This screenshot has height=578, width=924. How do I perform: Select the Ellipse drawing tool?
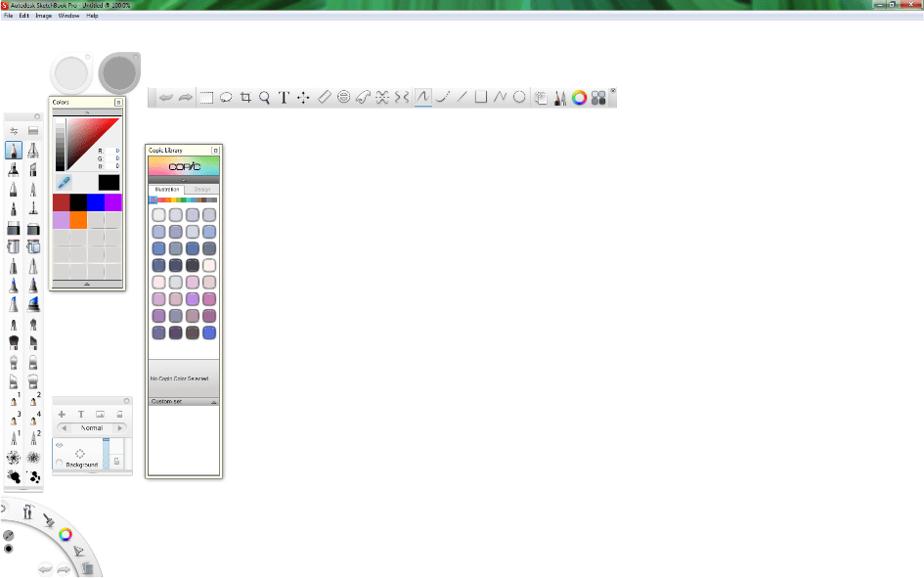[518, 97]
